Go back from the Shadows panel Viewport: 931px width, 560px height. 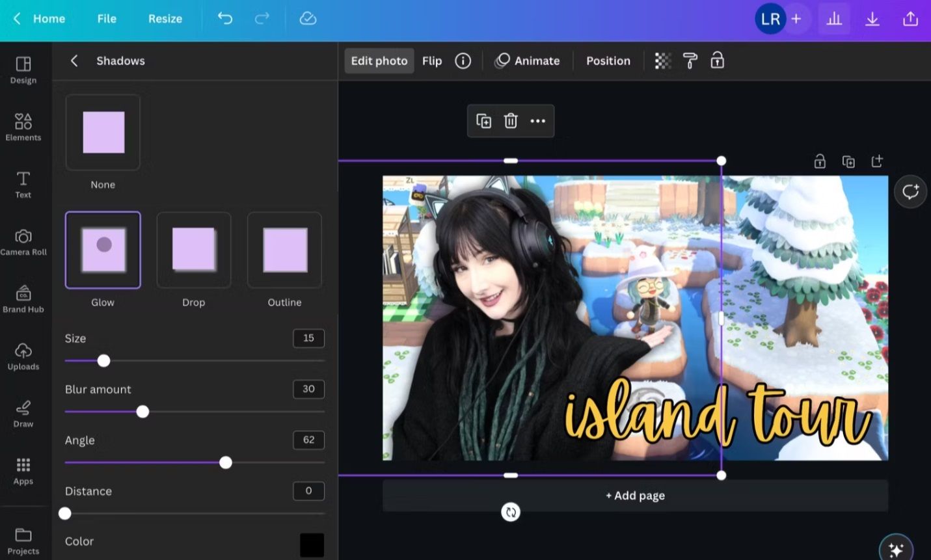coord(74,60)
